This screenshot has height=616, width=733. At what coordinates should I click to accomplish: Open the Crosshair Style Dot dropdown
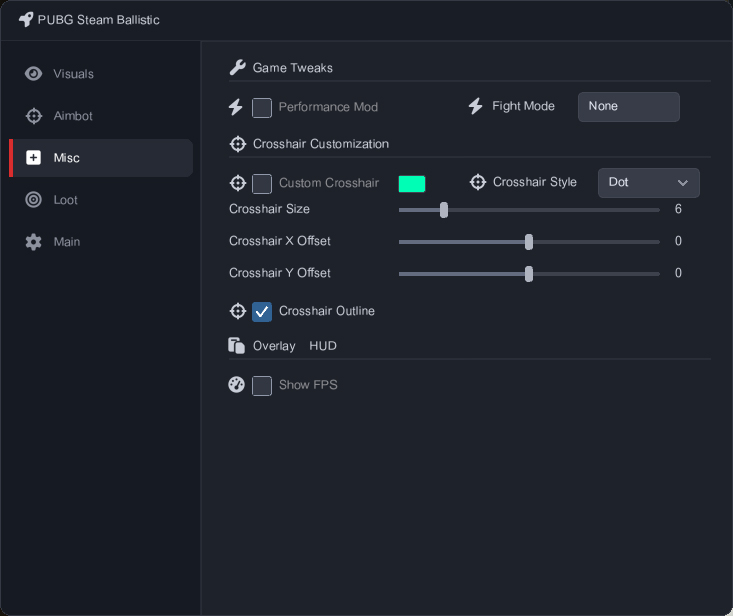[x=649, y=183]
